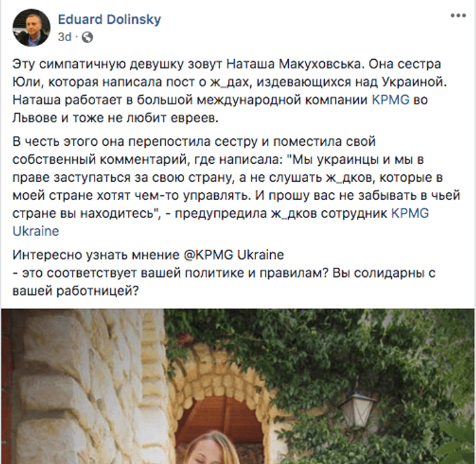Click the globe public-audience icon
The image size is (476, 464).
(x=87, y=37)
